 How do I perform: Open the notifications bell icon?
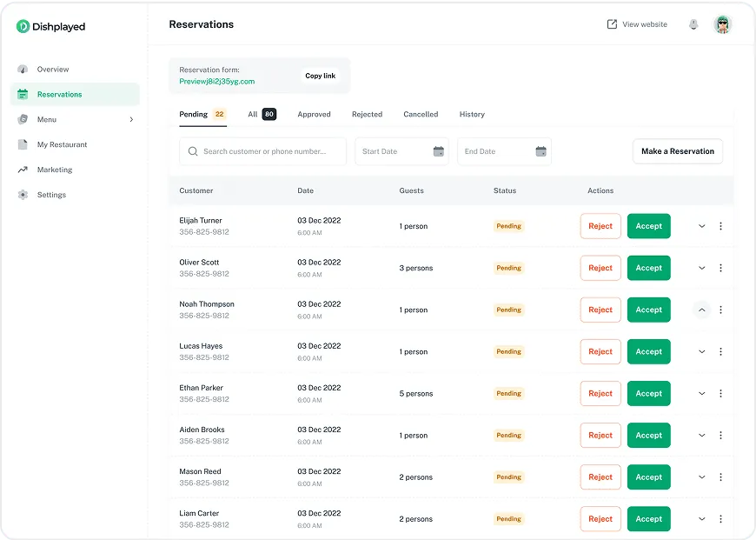(x=693, y=24)
